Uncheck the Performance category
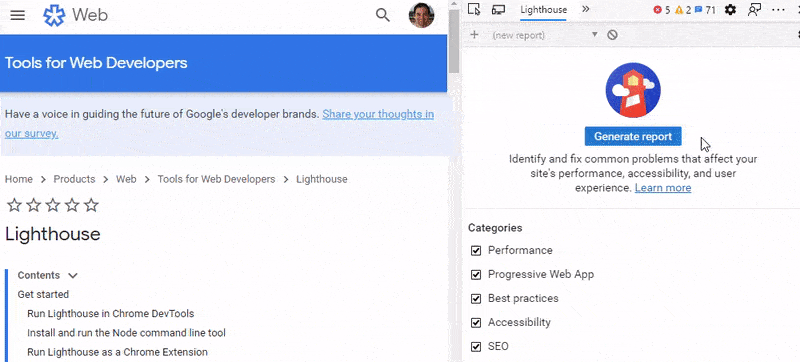The width and height of the screenshot is (800, 362). pyautogui.click(x=476, y=251)
